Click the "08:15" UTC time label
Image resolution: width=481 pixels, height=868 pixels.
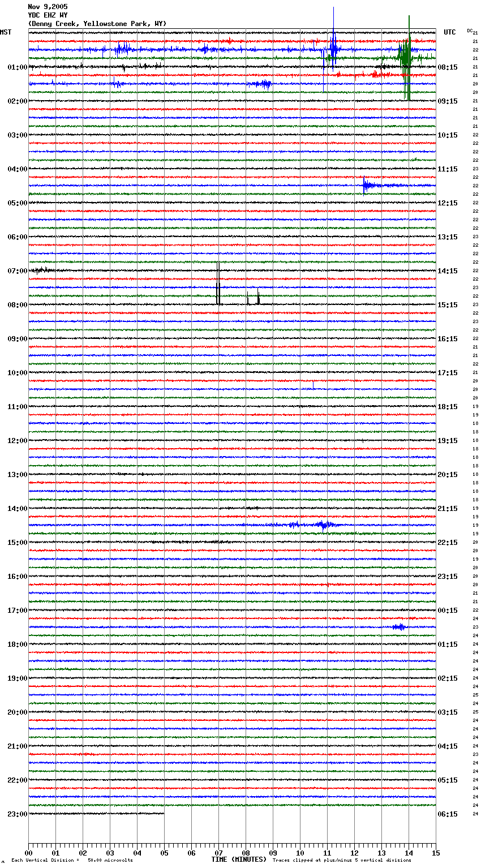tap(448, 67)
